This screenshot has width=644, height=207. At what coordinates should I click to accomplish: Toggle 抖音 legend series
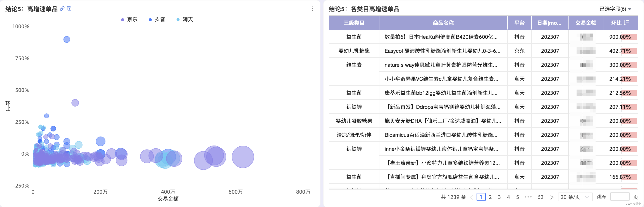pos(157,19)
